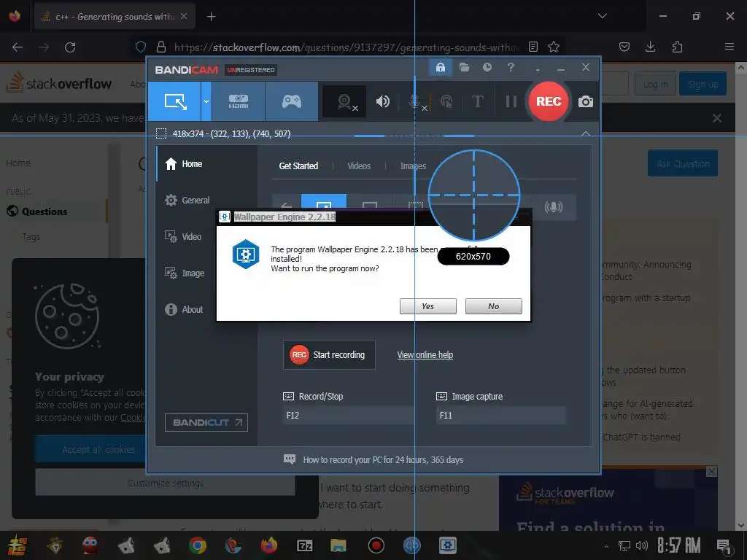747x560 pixels.
Task: List all Firefox tabs with the dropdown arrow
Action: tap(602, 16)
